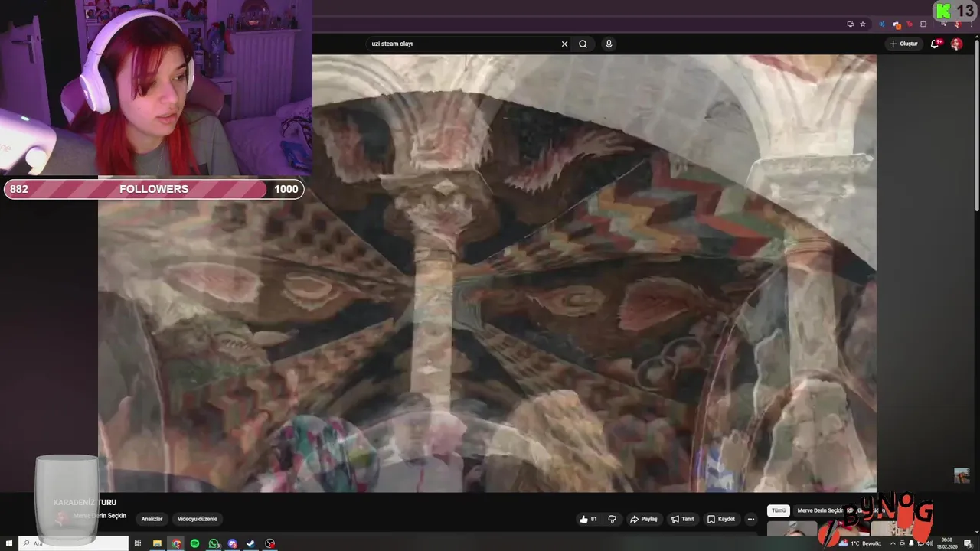This screenshot has height=551, width=980.
Task: Bookmark this page with the star icon
Action: [x=863, y=24]
